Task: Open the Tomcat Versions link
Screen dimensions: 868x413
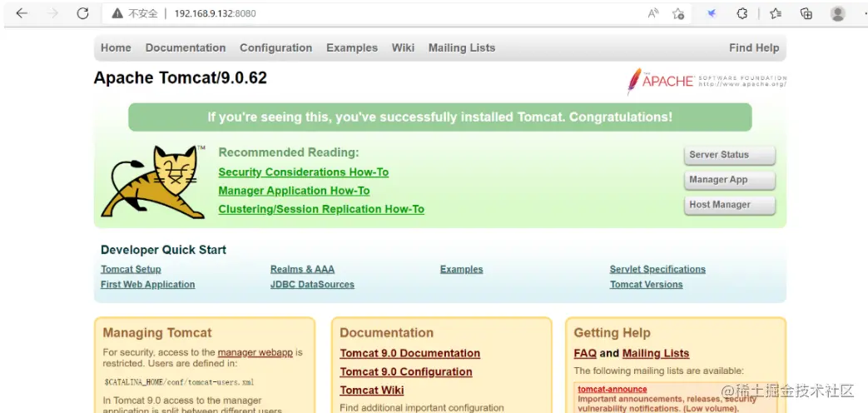Action: tap(646, 285)
